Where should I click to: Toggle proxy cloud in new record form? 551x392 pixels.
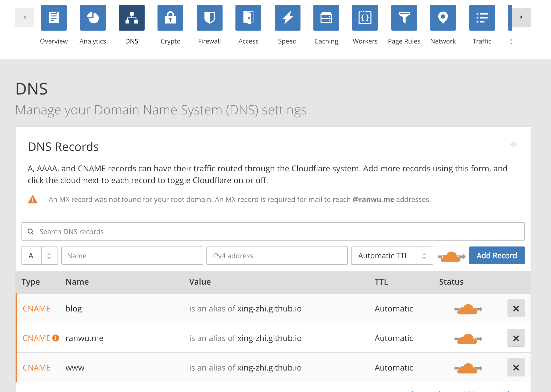(451, 256)
